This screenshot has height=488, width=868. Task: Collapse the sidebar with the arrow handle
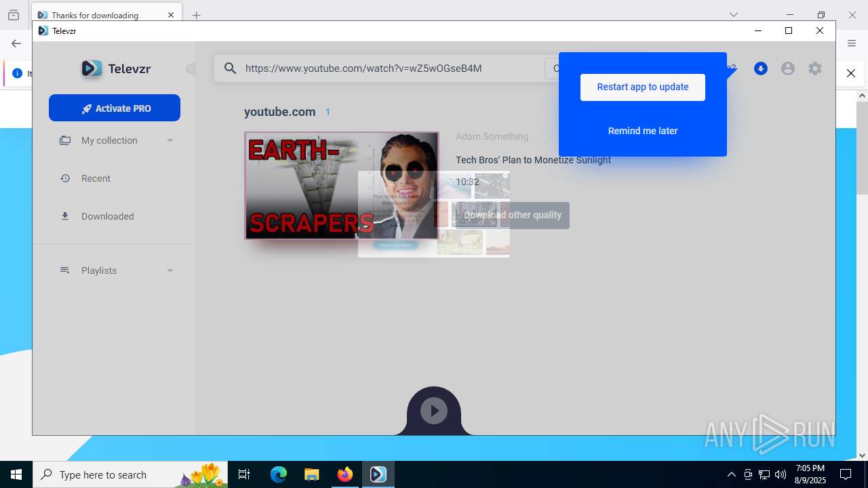click(191, 69)
